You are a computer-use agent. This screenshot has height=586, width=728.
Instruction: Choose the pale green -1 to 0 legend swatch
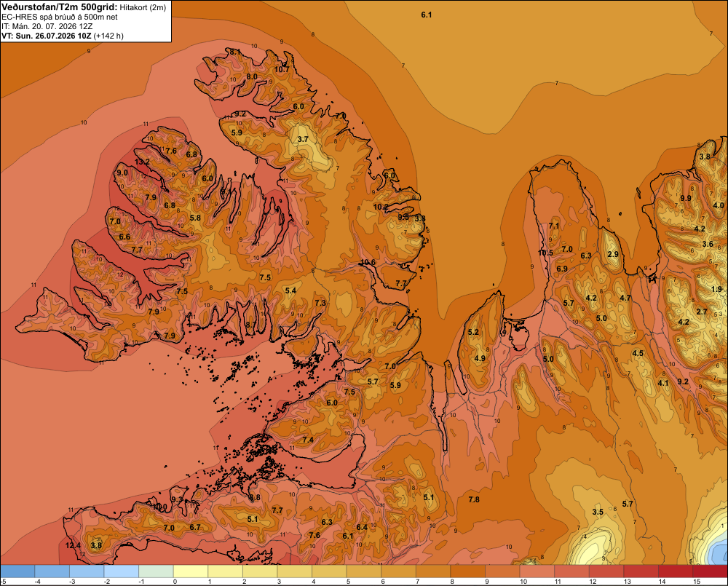[x=156, y=571]
